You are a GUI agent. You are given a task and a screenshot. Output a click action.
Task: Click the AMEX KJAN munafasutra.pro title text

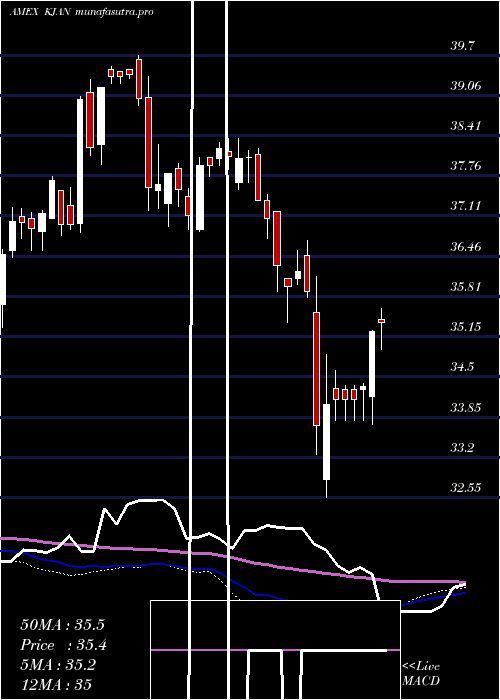pyautogui.click(x=81, y=12)
